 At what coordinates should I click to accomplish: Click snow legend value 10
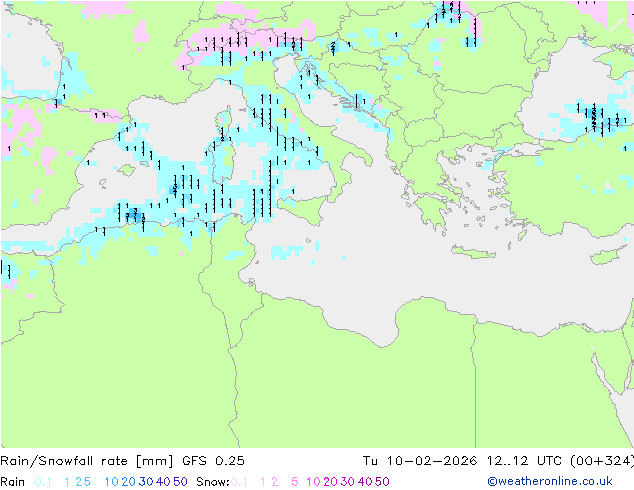pyautogui.click(x=313, y=482)
